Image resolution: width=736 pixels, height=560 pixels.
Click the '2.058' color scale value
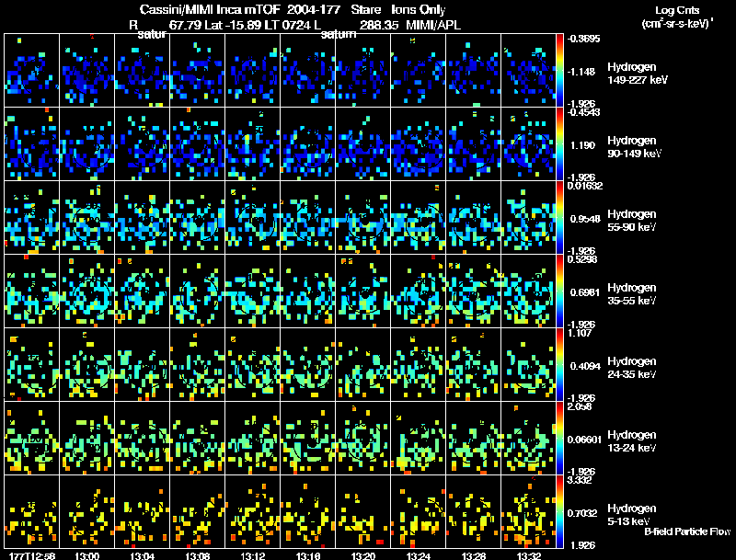580,406
